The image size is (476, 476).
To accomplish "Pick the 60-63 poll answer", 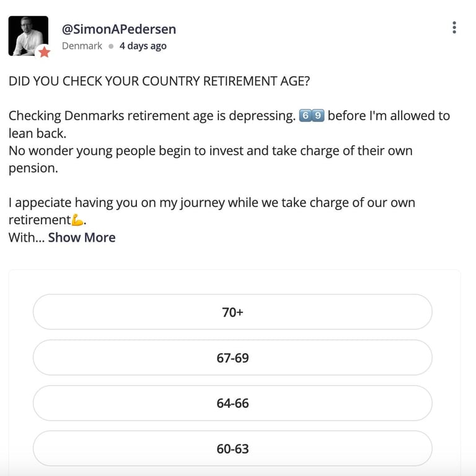I will [x=232, y=448].
